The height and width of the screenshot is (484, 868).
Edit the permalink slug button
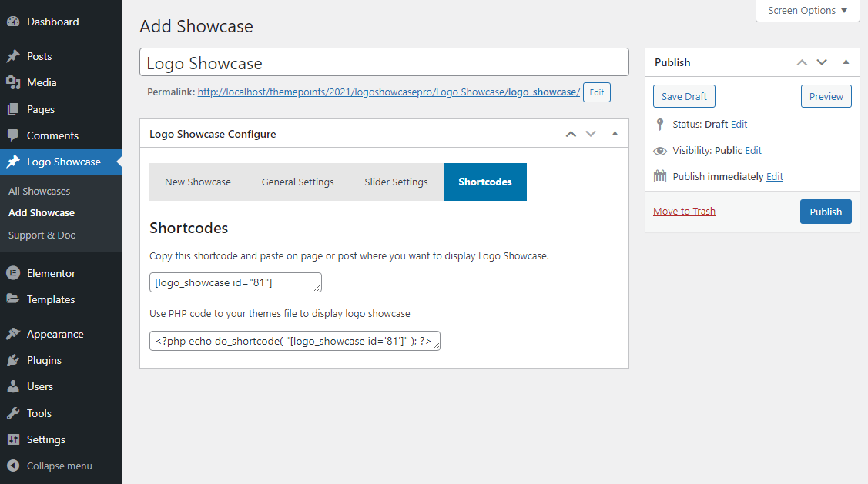[x=597, y=92]
